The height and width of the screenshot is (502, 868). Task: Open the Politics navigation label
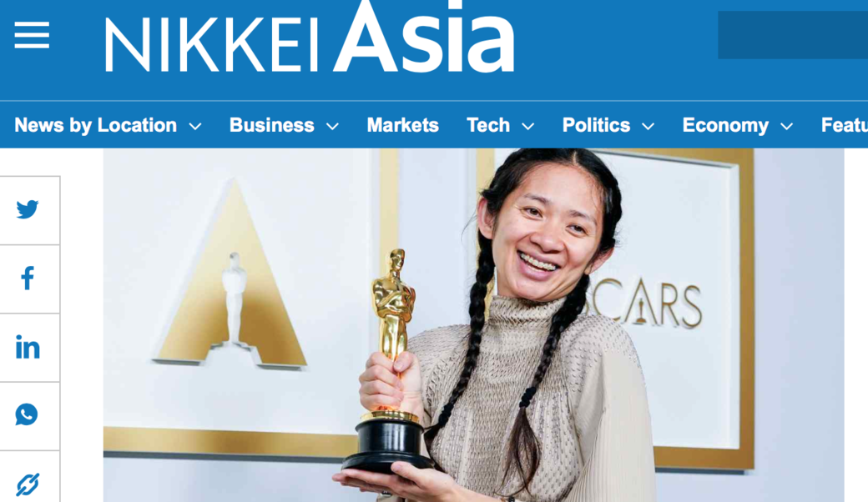(x=596, y=125)
